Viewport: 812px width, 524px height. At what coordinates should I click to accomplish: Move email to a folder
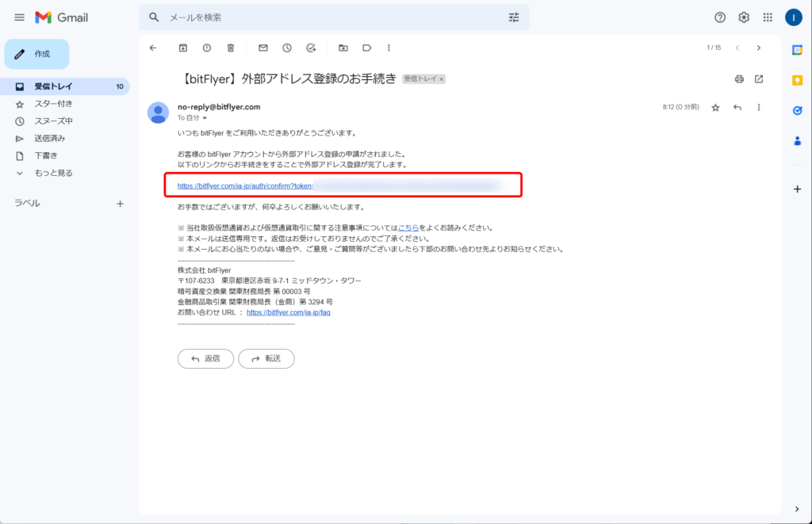tap(343, 48)
